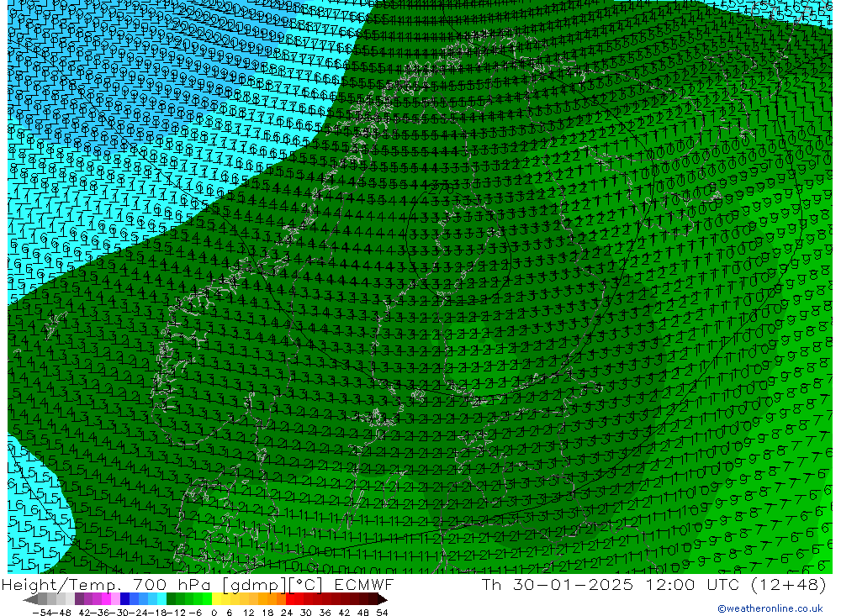Click the 'ECMWF' model name in title

tap(364, 585)
